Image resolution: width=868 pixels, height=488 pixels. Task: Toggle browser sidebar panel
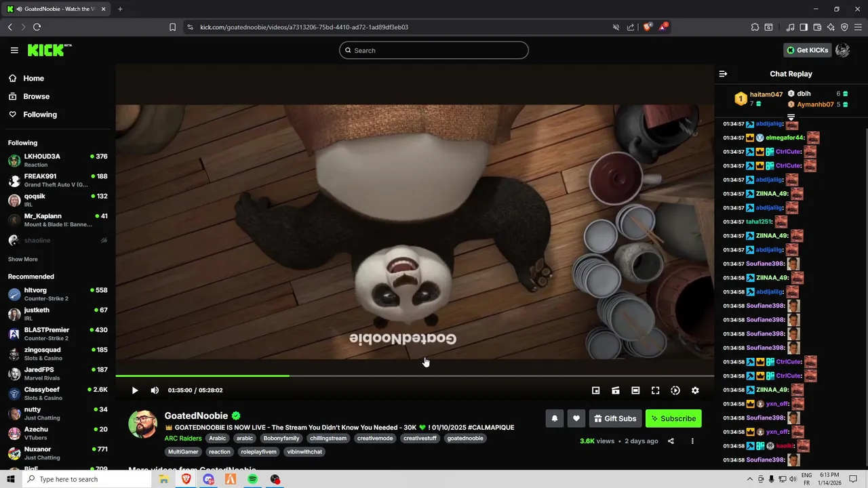804,27
